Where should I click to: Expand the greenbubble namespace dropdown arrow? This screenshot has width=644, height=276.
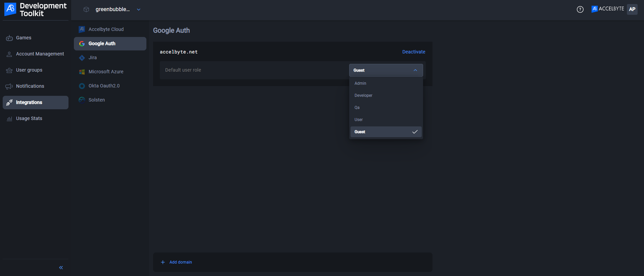(139, 9)
